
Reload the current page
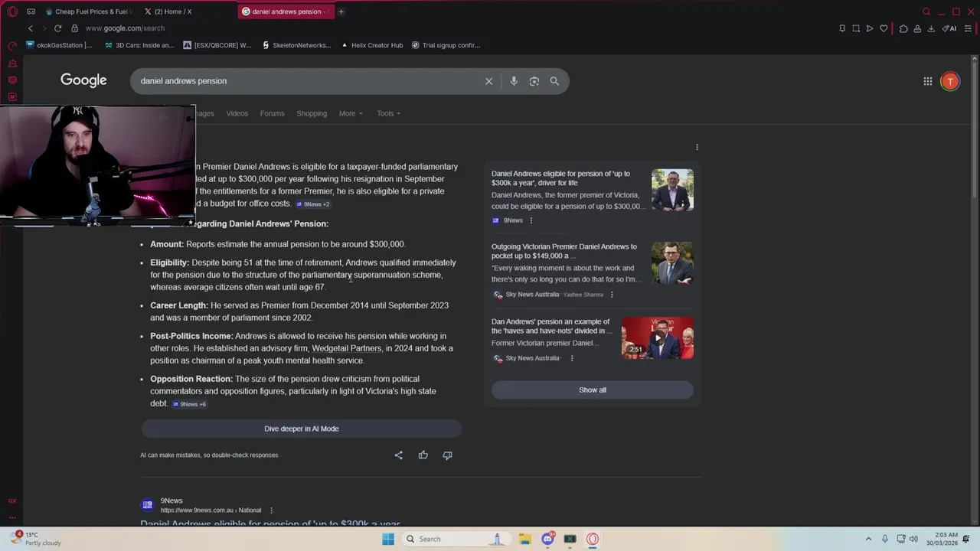tap(57, 28)
